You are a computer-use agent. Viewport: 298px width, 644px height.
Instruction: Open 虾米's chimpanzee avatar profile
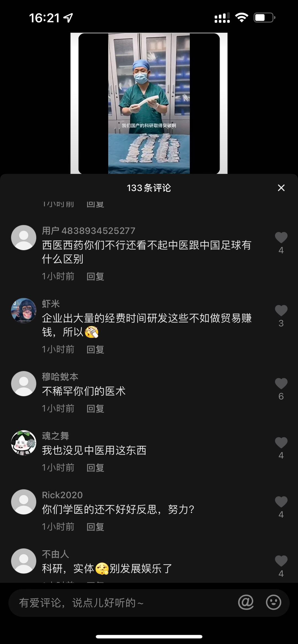coord(24,311)
